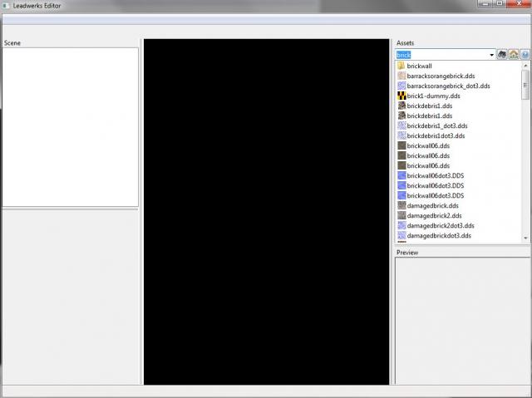Click the barracksorangebrick.dds texture thumbnail
The height and width of the screenshot is (398, 532).
pos(401,76)
